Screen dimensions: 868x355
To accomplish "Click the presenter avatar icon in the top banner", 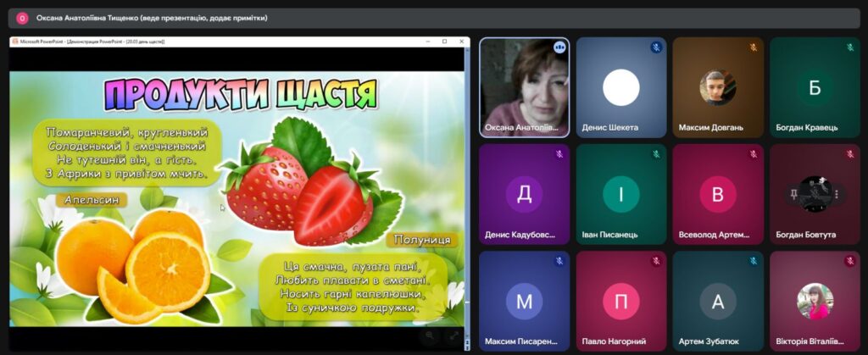I will click(x=22, y=18).
